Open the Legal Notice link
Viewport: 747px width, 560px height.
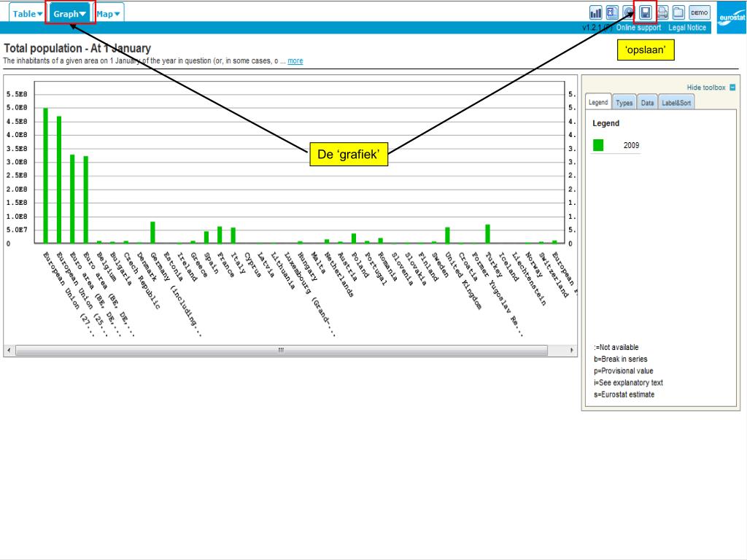[687, 28]
